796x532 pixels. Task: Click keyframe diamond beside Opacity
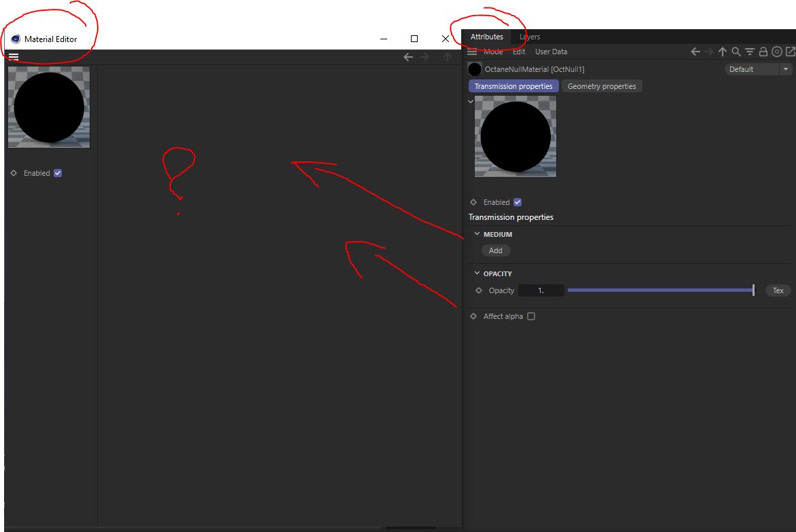479,290
